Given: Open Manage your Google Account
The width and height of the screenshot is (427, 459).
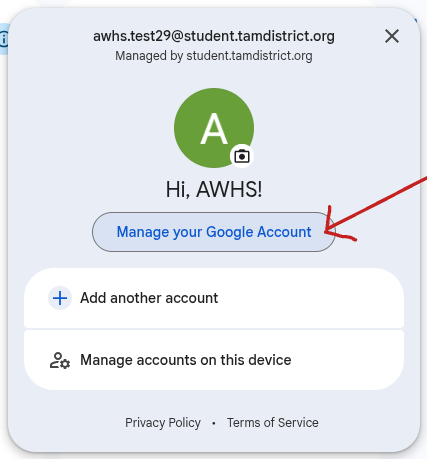Looking at the screenshot, I should tap(214, 232).
